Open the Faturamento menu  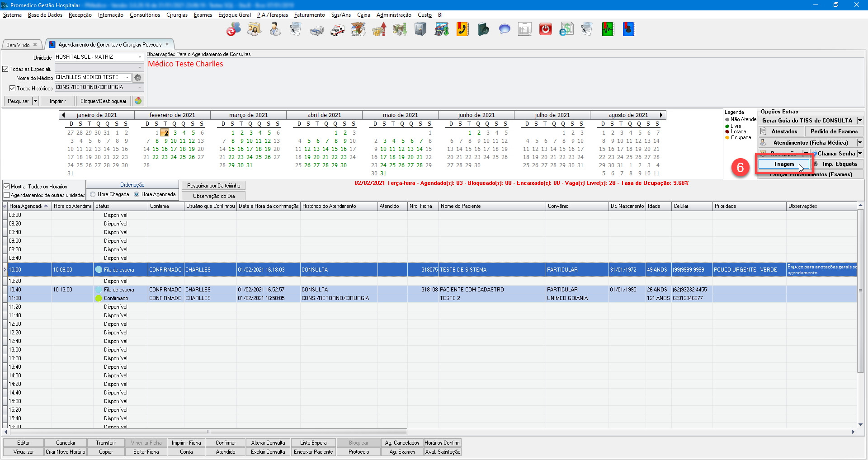coord(309,15)
